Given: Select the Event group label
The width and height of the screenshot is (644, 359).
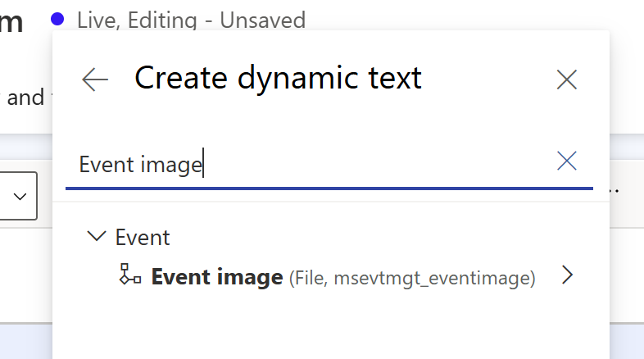Looking at the screenshot, I should point(143,238).
